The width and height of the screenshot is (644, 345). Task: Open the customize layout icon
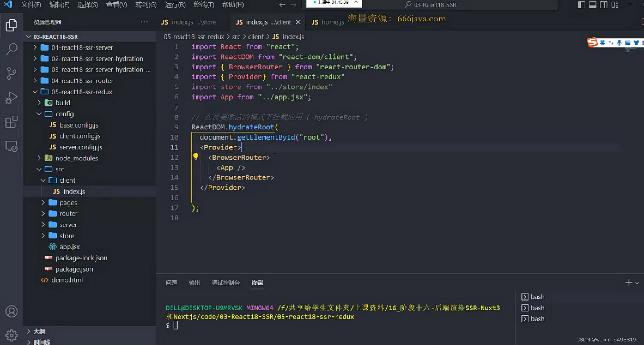615,5
